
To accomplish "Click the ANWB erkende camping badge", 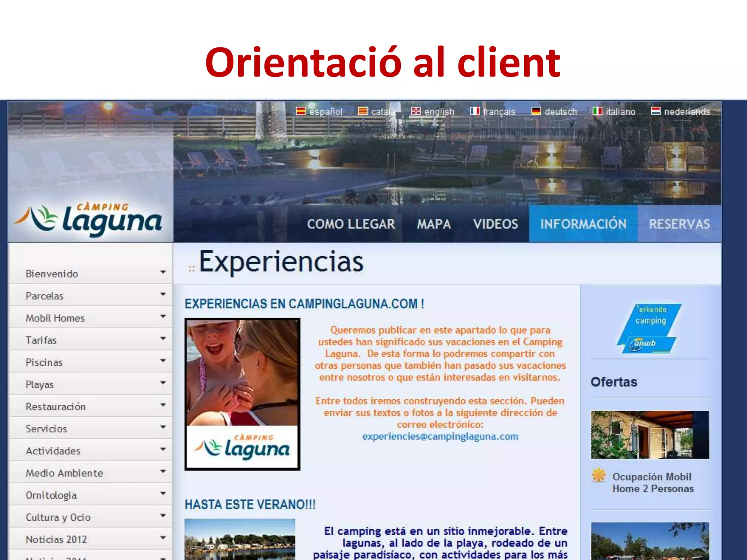I will [x=649, y=328].
